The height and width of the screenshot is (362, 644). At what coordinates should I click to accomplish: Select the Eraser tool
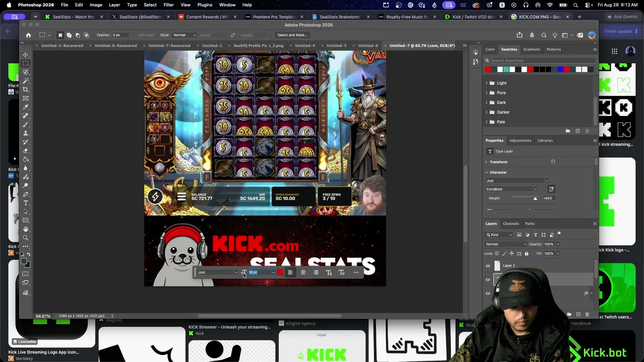tap(26, 150)
